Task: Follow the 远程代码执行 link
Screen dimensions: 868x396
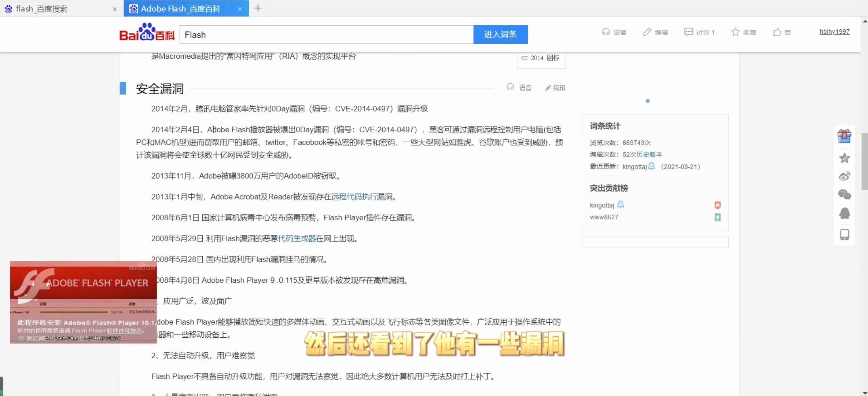Action: (354, 197)
